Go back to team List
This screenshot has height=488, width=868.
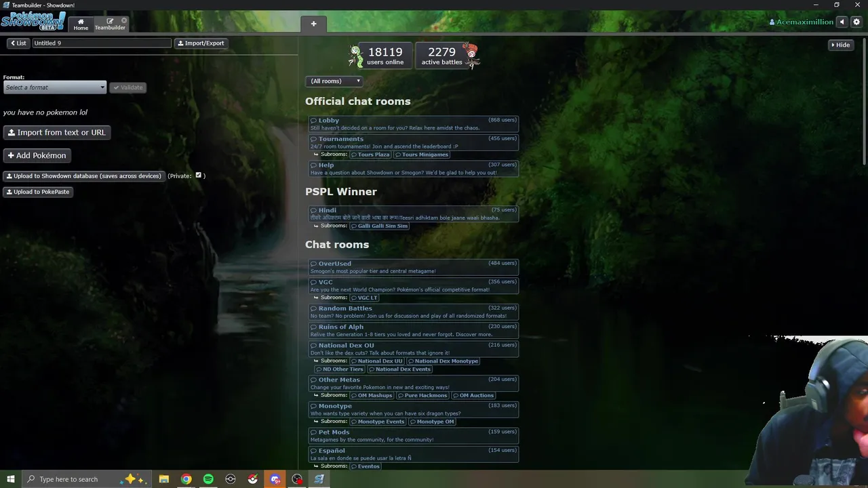(18, 43)
